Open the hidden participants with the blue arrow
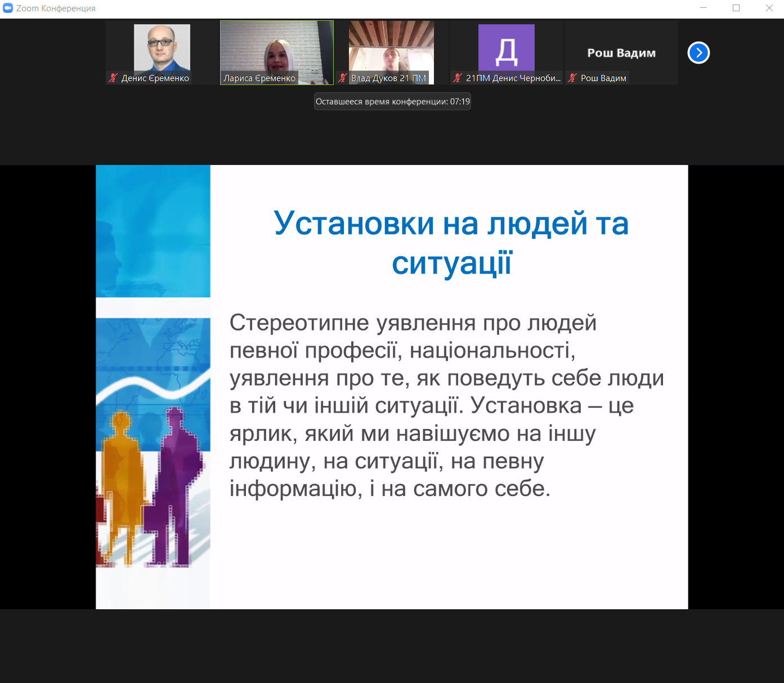The width and height of the screenshot is (784, 683). pyautogui.click(x=698, y=52)
